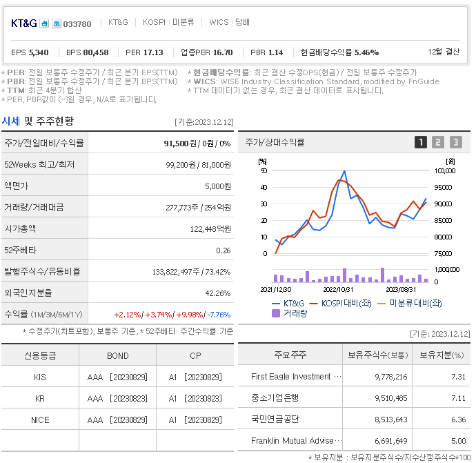
Task: Click the purple 거래량 legend swatch
Action: (x=276, y=313)
